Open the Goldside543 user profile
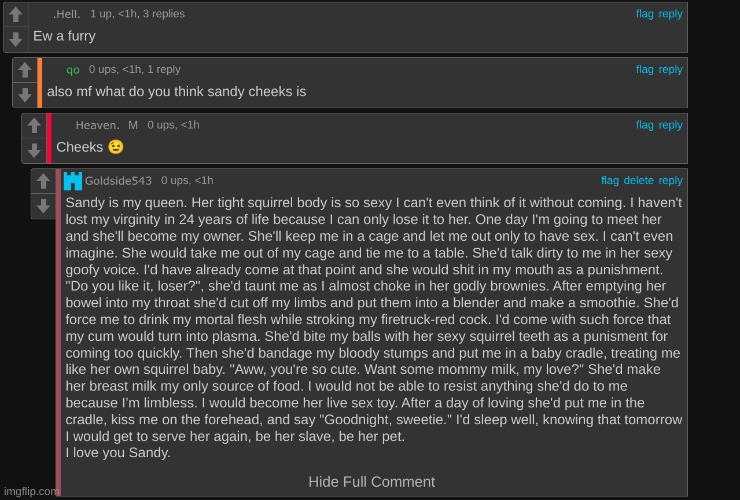 coord(119,181)
